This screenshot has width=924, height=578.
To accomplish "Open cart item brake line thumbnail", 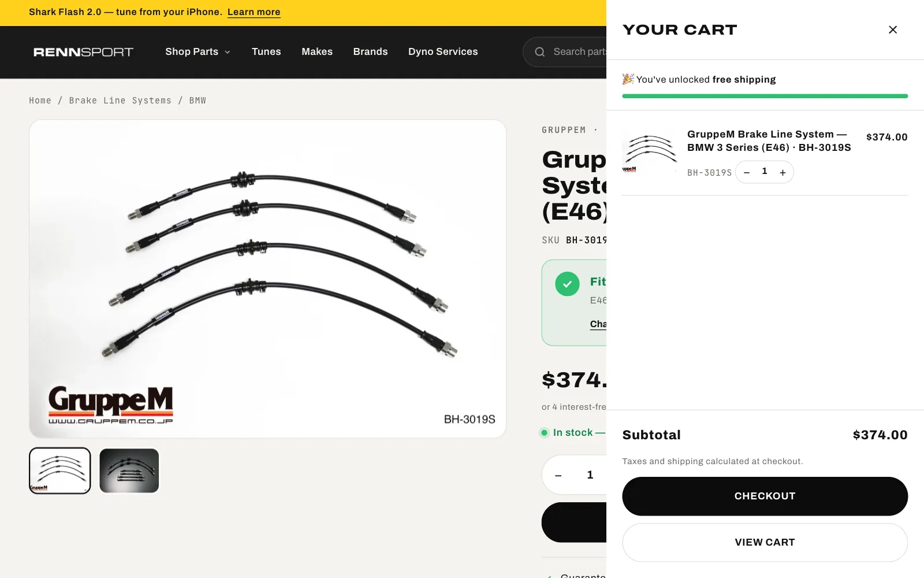I will (x=650, y=153).
